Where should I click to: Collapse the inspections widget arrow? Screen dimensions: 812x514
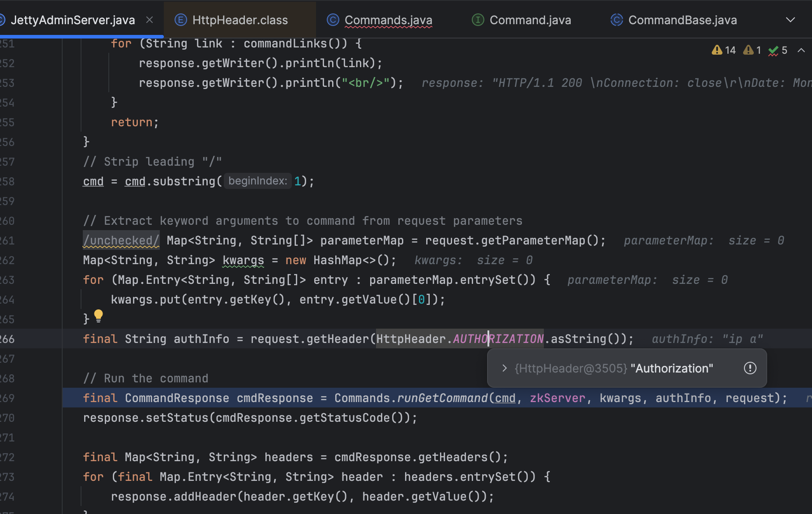(x=801, y=50)
